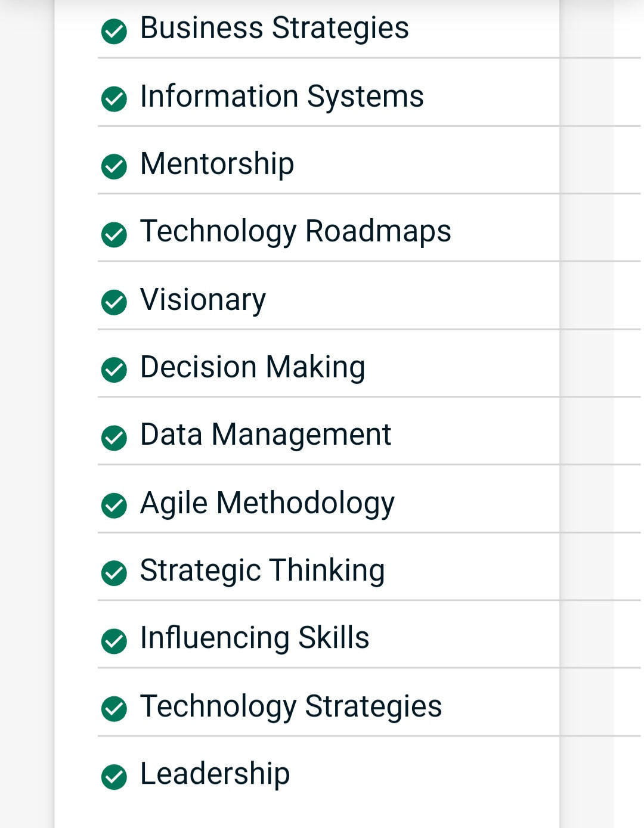This screenshot has height=828, width=644.
Task: Select the checkmark beside Decision Making
Action: click(114, 370)
